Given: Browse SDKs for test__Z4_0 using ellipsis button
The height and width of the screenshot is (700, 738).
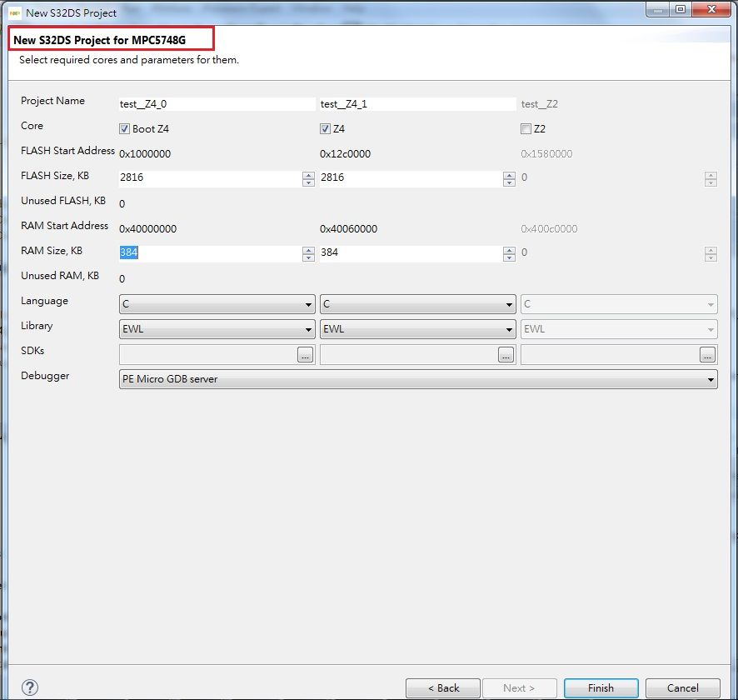Looking at the screenshot, I should pos(305,354).
